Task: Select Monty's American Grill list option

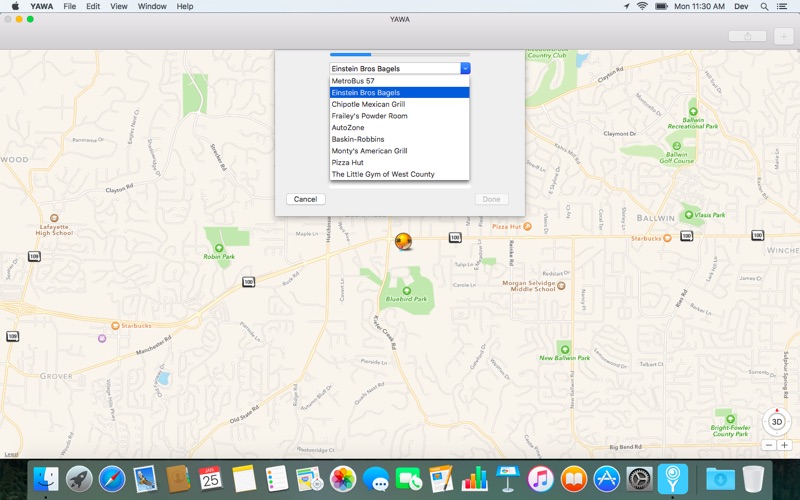Action: pyautogui.click(x=399, y=151)
